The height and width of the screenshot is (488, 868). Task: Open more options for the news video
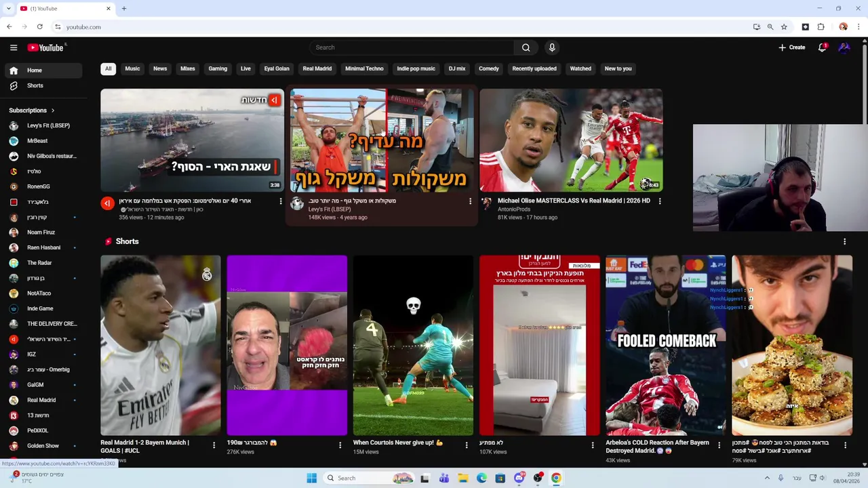pyautogui.click(x=281, y=201)
